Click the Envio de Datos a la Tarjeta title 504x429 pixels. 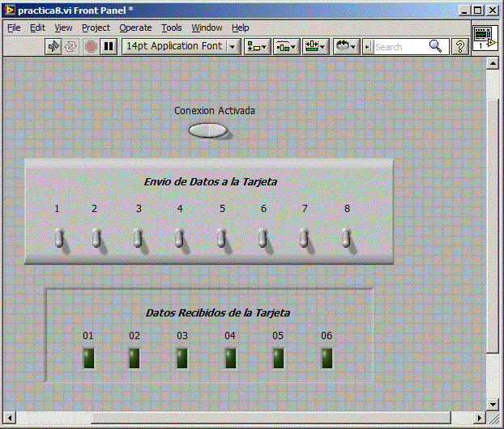coord(210,182)
